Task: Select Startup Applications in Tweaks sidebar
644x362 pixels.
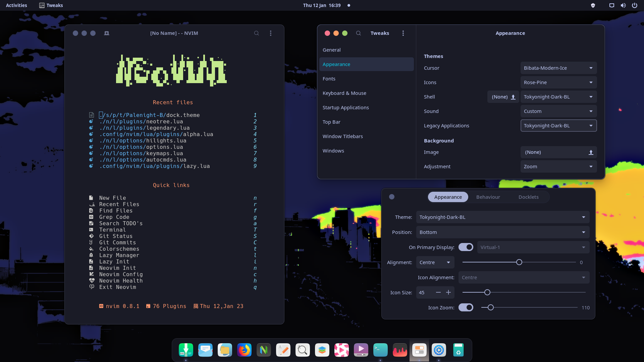Action: (x=366, y=108)
